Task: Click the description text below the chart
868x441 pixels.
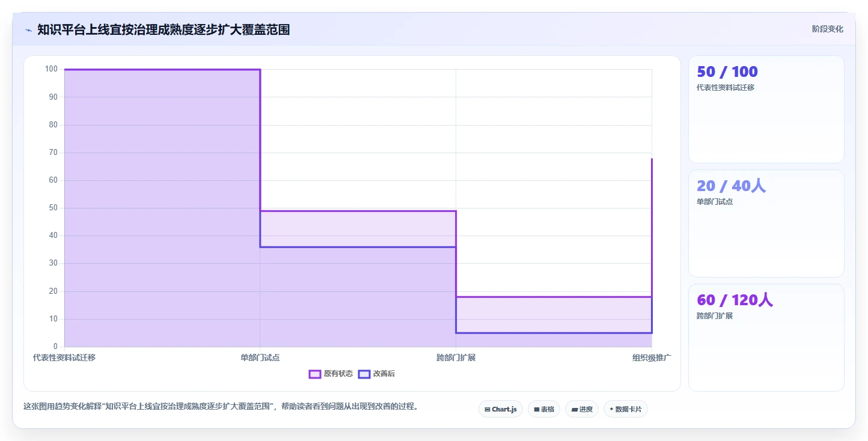Action: (221, 407)
